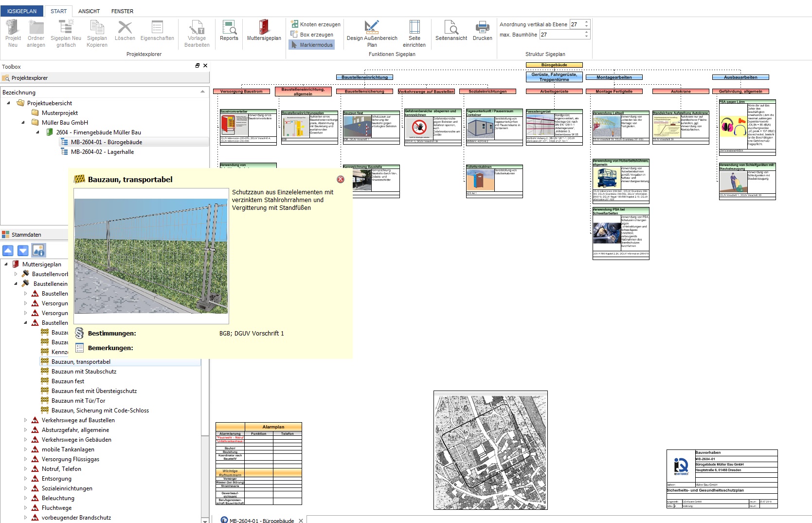Increase the max. Baumhöhe stepper value

pos(586,33)
